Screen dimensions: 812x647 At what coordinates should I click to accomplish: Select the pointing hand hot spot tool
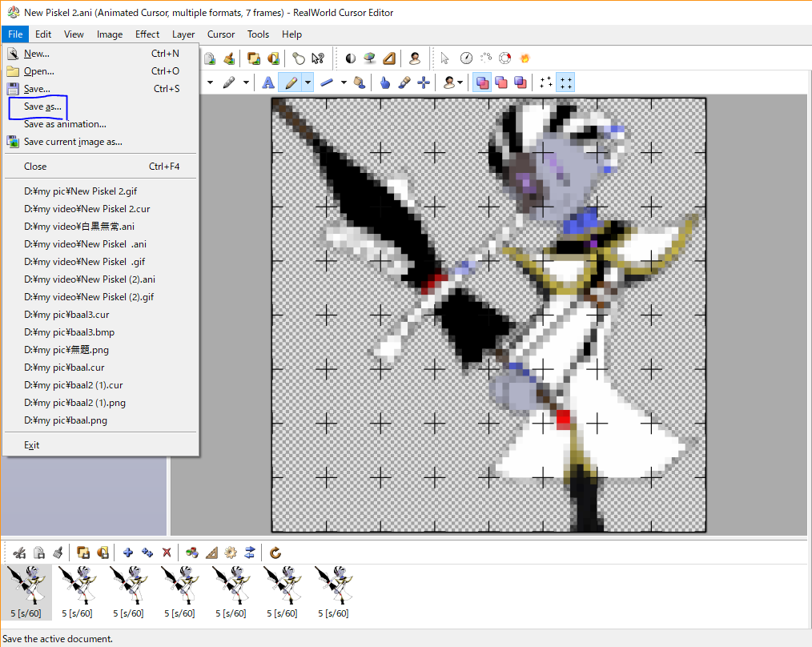pyautogui.click(x=384, y=82)
